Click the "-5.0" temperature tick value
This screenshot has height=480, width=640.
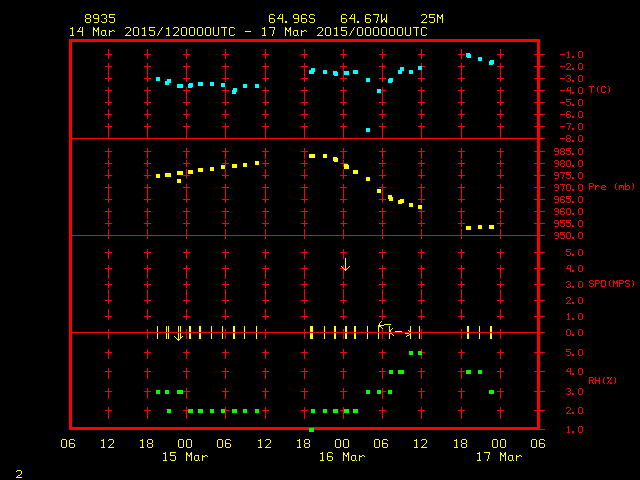tap(571, 102)
